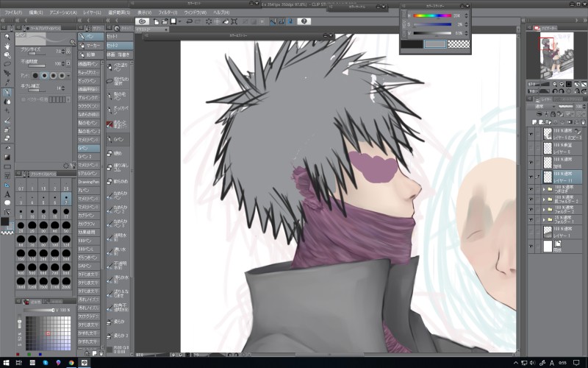Click the main dark color swatch in color slider panel

coord(412,44)
